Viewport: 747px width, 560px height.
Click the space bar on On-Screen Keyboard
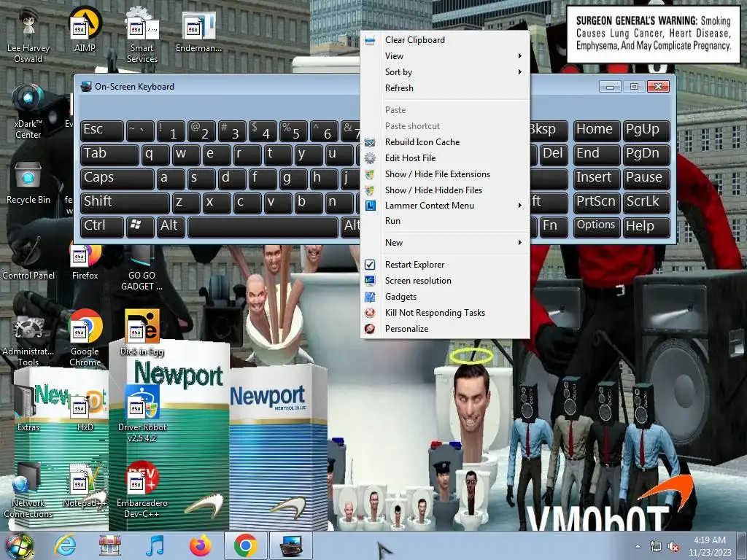click(263, 227)
